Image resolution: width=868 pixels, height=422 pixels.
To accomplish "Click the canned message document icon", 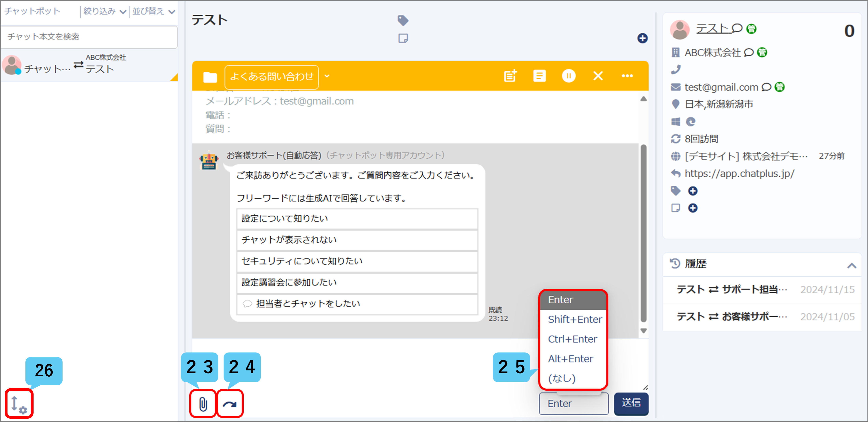I will pos(539,76).
